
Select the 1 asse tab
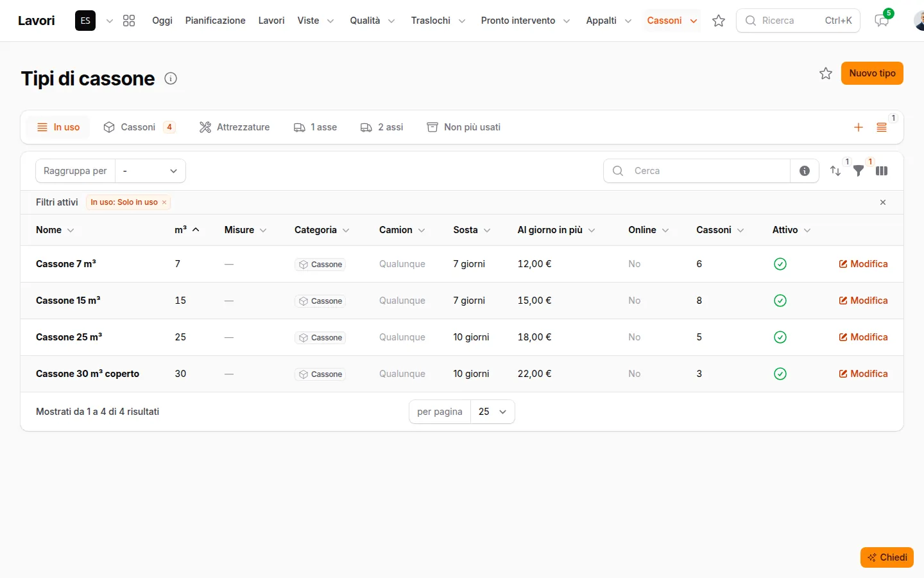(316, 127)
